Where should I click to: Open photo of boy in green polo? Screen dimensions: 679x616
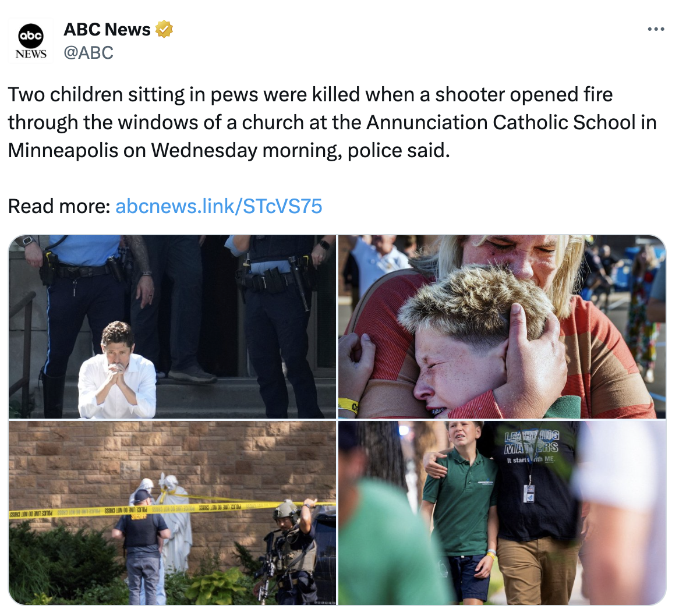502,512
